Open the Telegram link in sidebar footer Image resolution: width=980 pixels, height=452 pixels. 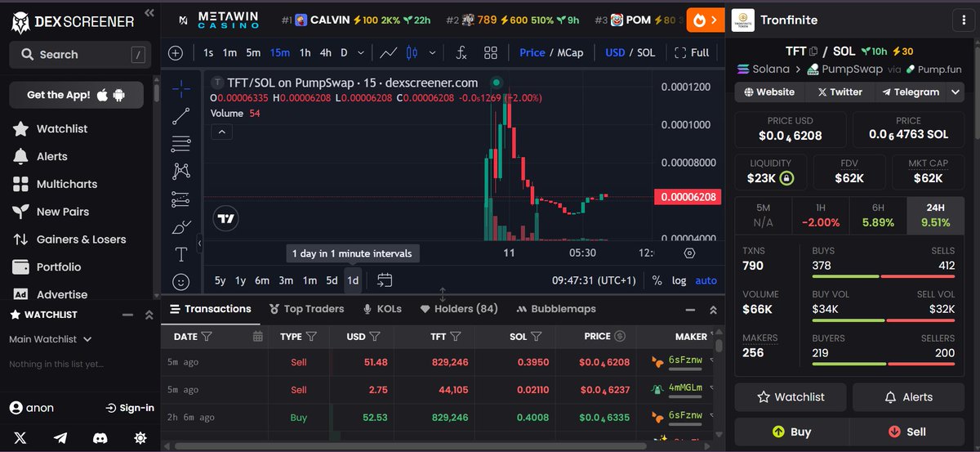coord(60,437)
